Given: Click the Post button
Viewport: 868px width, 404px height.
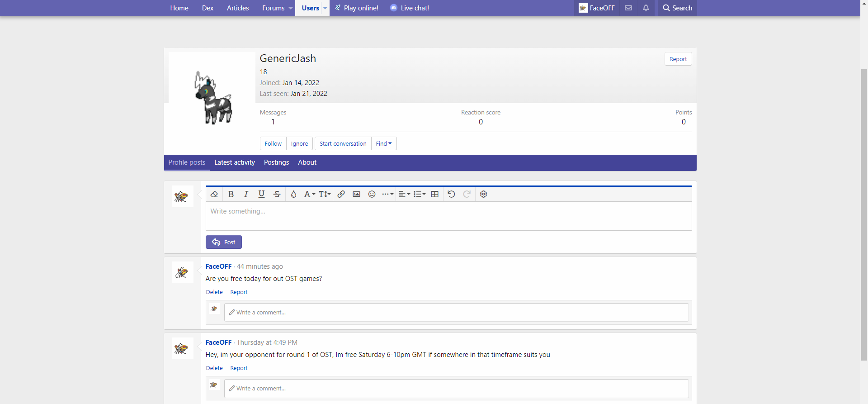Looking at the screenshot, I should click(x=223, y=242).
